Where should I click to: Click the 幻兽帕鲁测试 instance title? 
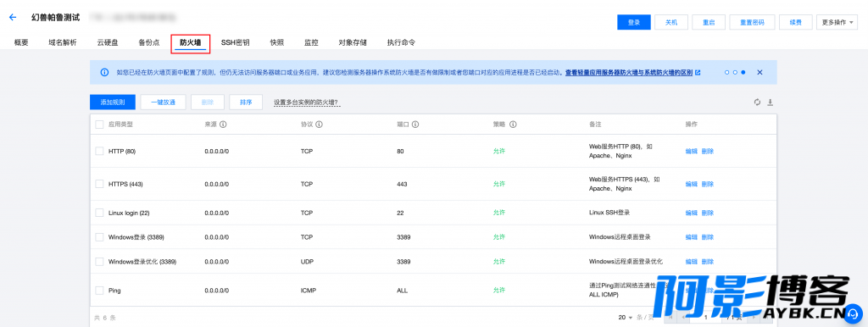coord(55,17)
